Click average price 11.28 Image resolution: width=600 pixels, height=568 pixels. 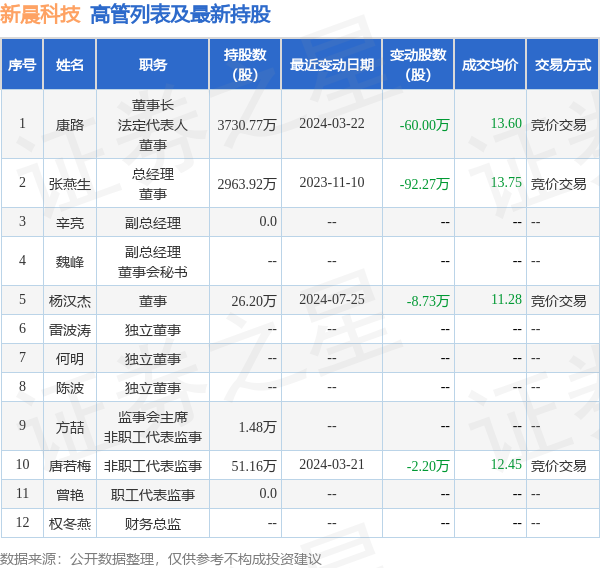[506, 299]
